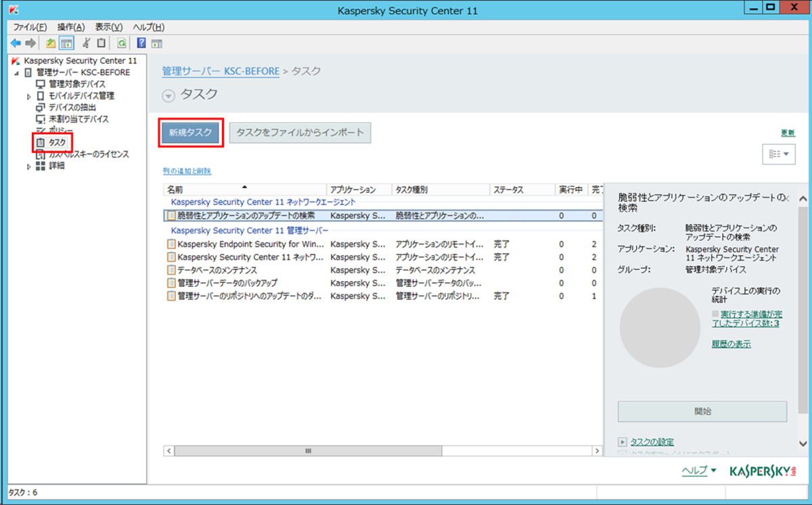The width and height of the screenshot is (812, 505).
Task: Sort by the ステータス column header
Action: click(x=522, y=190)
